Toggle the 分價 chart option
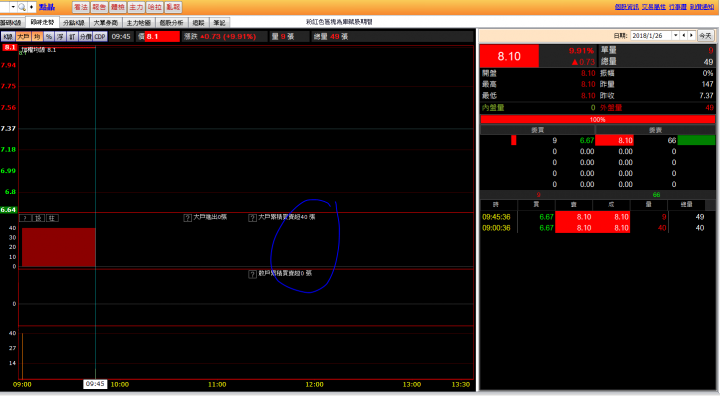Screen dimensions: 720x396 pos(85,37)
